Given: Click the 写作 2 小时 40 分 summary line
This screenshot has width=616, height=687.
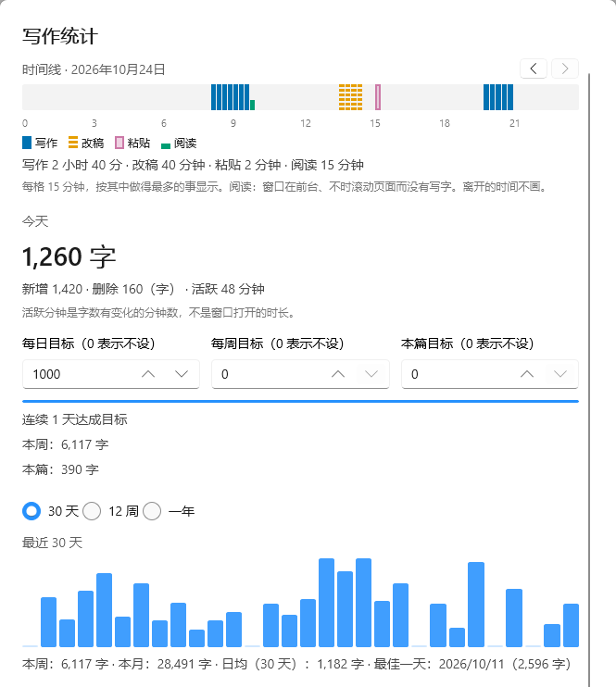Looking at the screenshot, I should pos(193,165).
